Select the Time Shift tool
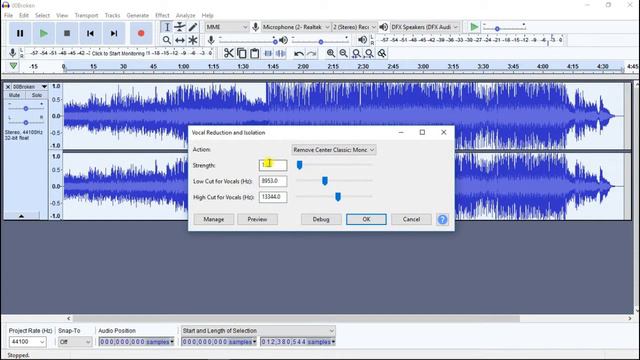The height and width of the screenshot is (360, 640). [180, 40]
